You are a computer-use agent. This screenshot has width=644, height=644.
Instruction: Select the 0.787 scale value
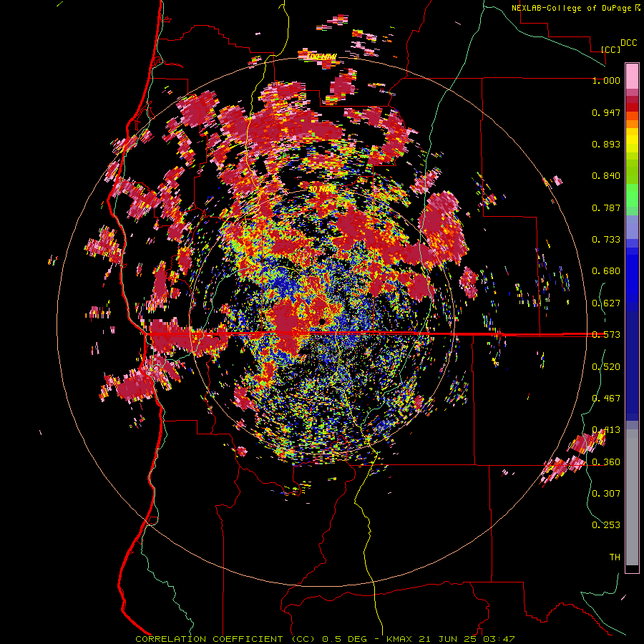coord(606,208)
